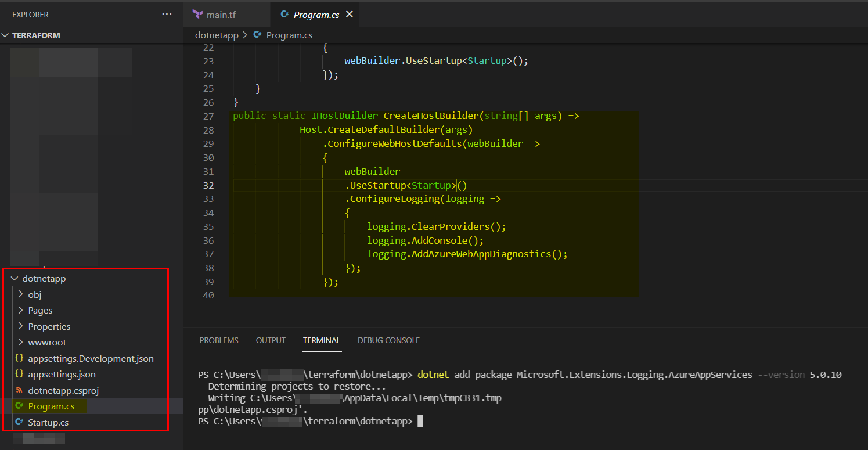Close the Program.cs editor tab

(350, 15)
